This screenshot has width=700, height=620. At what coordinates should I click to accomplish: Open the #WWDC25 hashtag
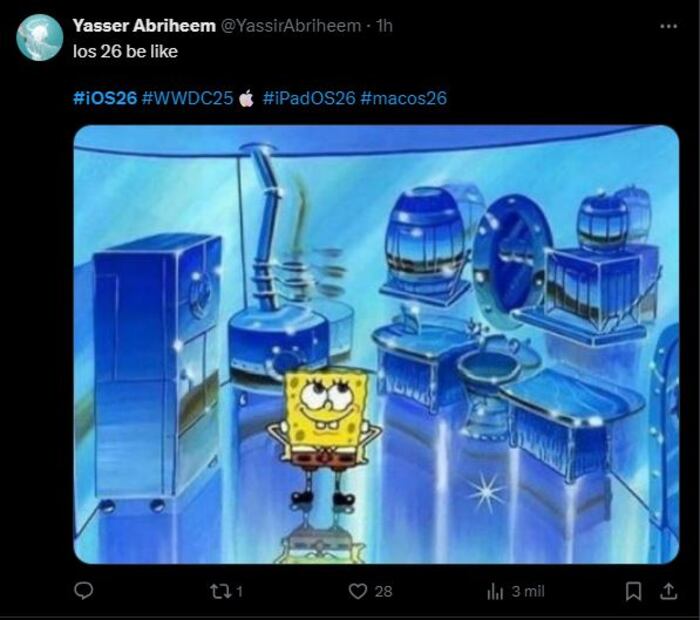(x=188, y=98)
